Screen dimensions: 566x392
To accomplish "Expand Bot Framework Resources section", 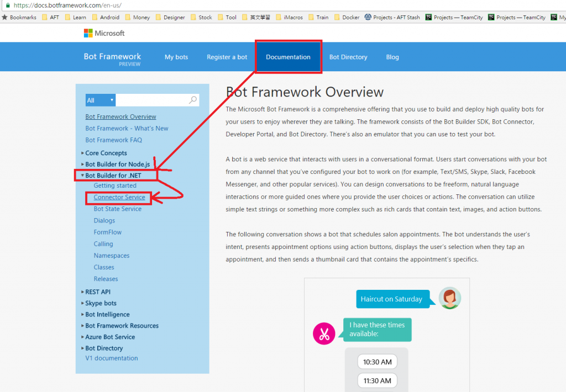I will [x=120, y=326].
